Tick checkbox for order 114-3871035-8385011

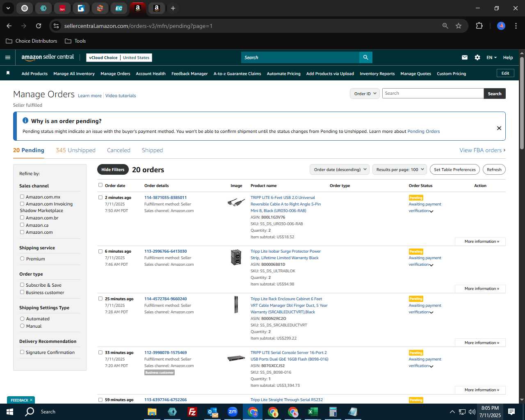click(100, 197)
